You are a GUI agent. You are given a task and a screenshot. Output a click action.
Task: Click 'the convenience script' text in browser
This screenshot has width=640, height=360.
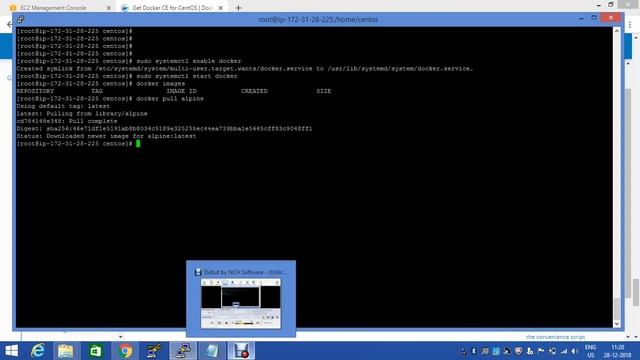556,337
